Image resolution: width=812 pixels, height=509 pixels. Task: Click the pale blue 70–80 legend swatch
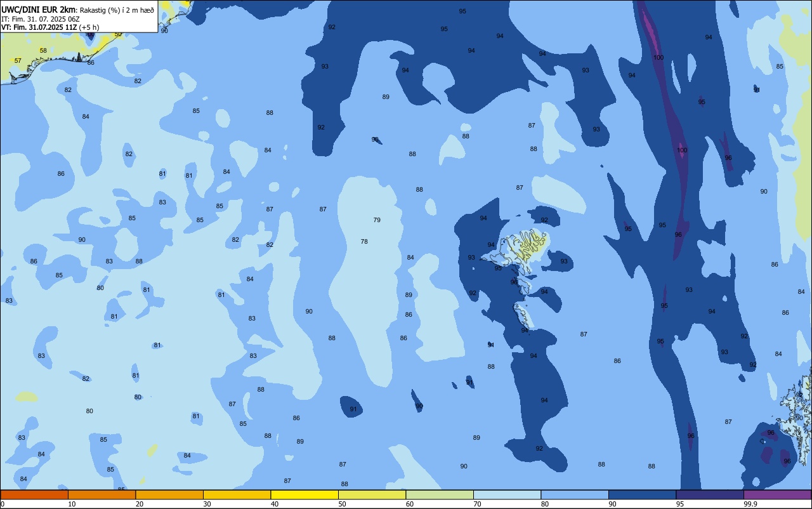pos(507,494)
